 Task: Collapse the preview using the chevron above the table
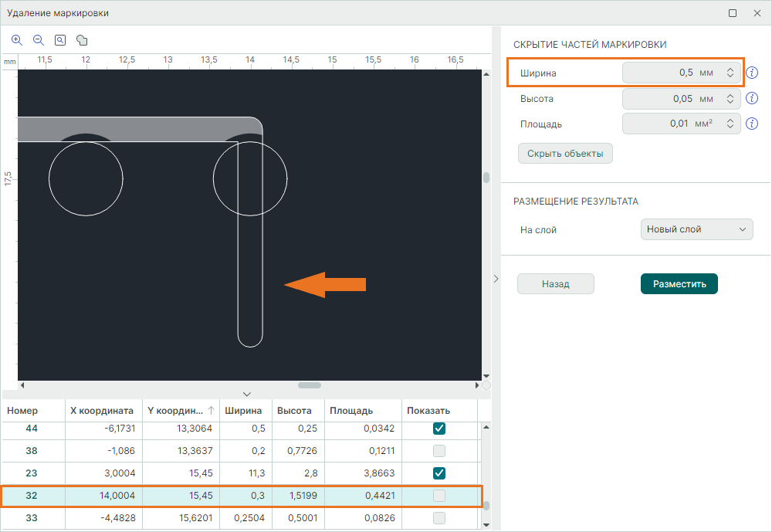[247, 394]
